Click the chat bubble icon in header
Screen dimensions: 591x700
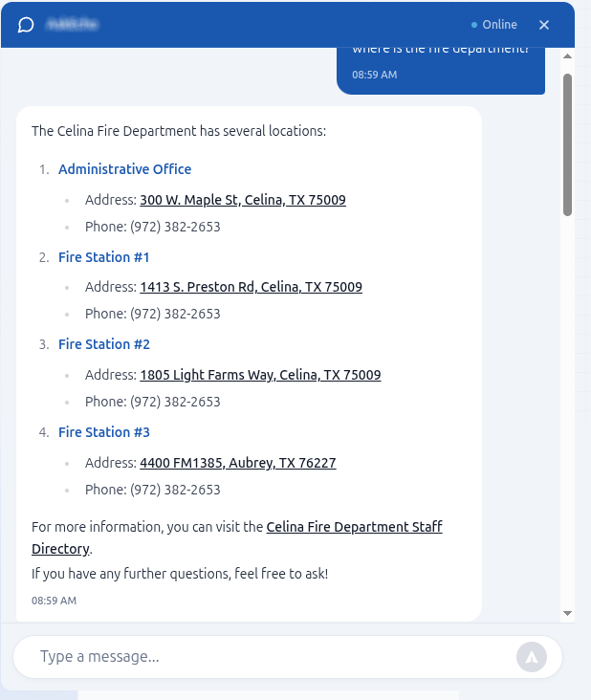click(26, 25)
